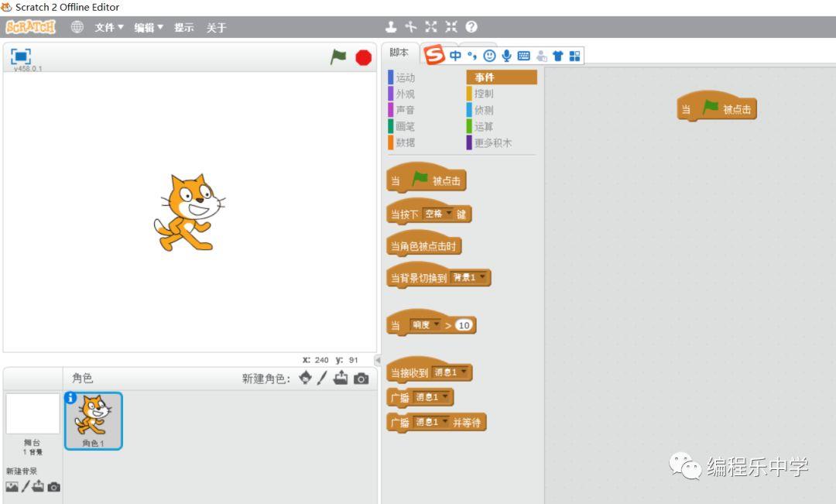Select the 运算 block category
The height and width of the screenshot is (504, 836).
[484, 126]
